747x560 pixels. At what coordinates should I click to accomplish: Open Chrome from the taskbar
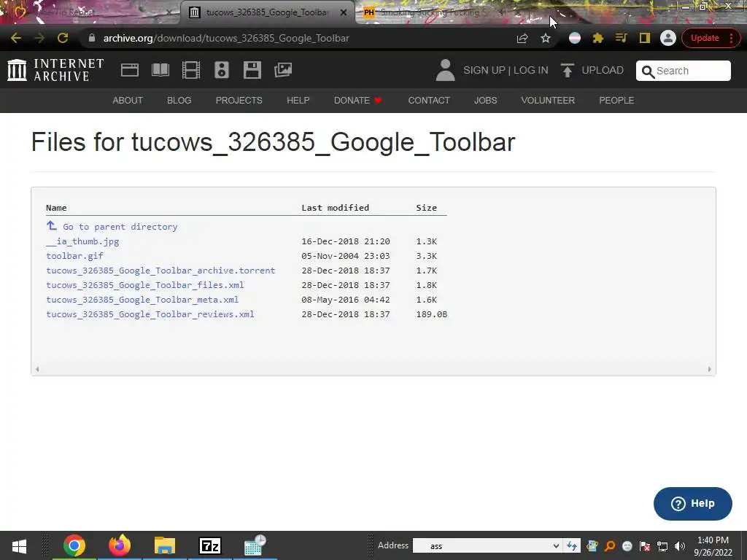(x=74, y=545)
